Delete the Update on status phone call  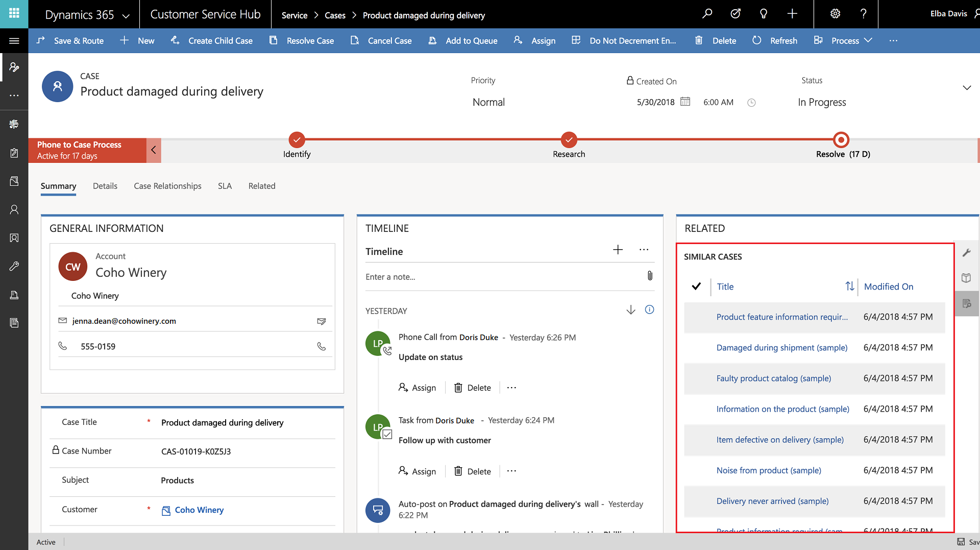coord(473,388)
